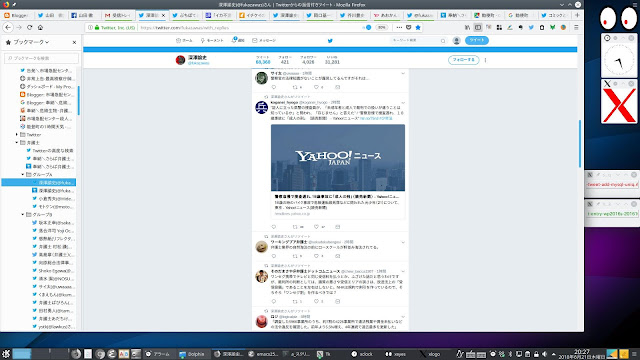
Task: Switch to the Blogger browser tab
Action: tap(17, 15)
